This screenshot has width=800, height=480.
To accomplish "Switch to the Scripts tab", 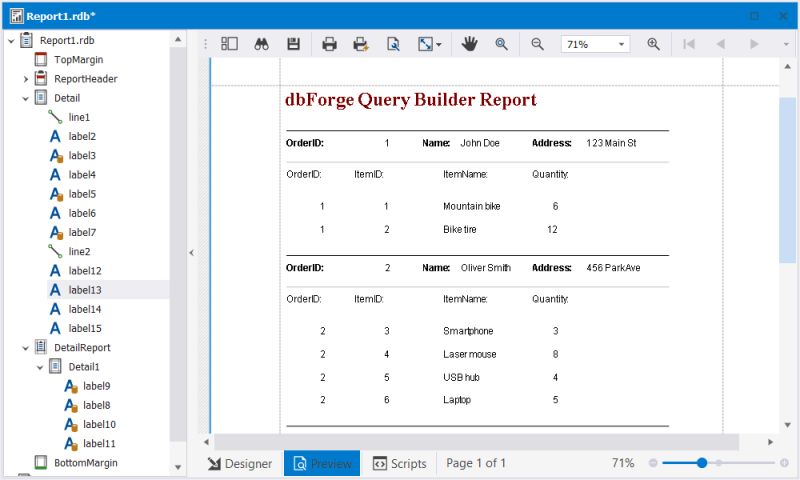I will [x=399, y=464].
